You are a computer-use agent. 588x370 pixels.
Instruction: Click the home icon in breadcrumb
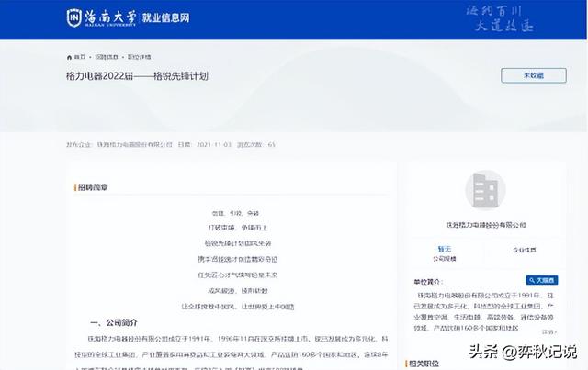(x=69, y=57)
